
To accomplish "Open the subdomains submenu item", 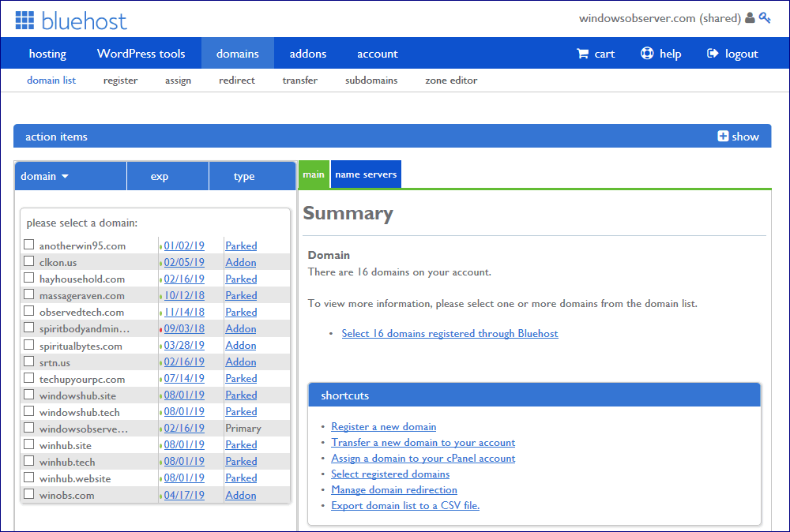I will (x=371, y=80).
